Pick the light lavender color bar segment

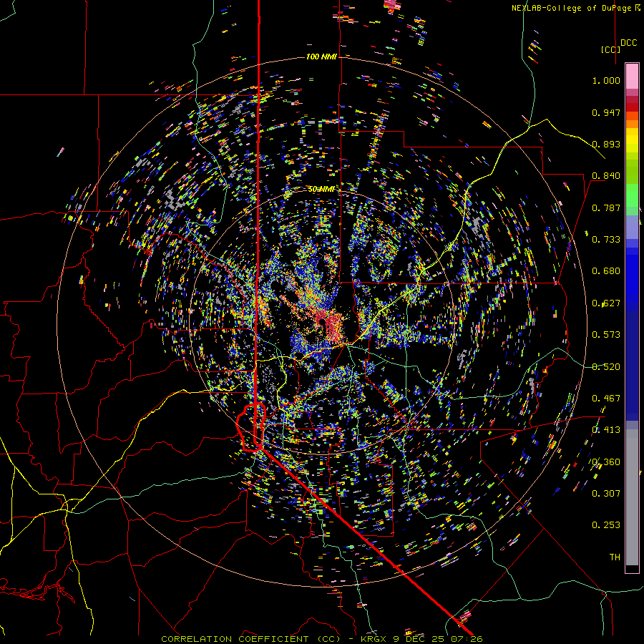(x=632, y=227)
